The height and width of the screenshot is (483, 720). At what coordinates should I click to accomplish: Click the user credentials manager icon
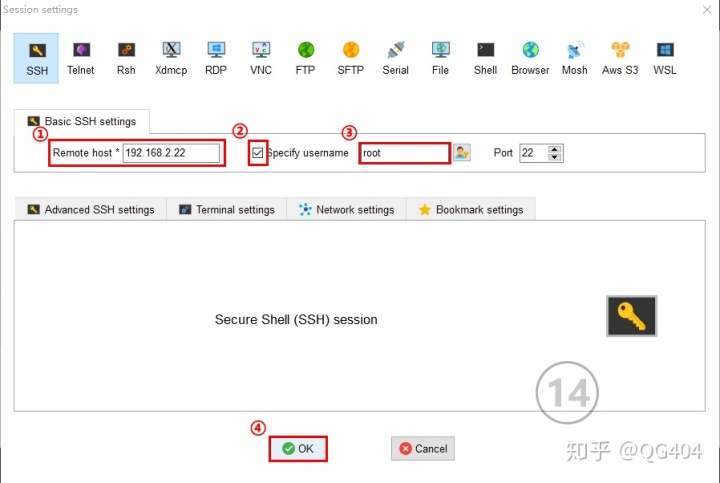pos(461,152)
